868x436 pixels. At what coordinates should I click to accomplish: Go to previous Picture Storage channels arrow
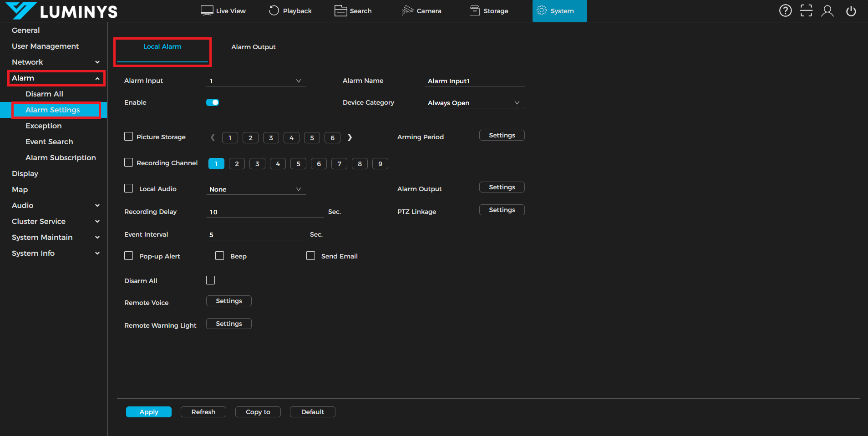213,137
